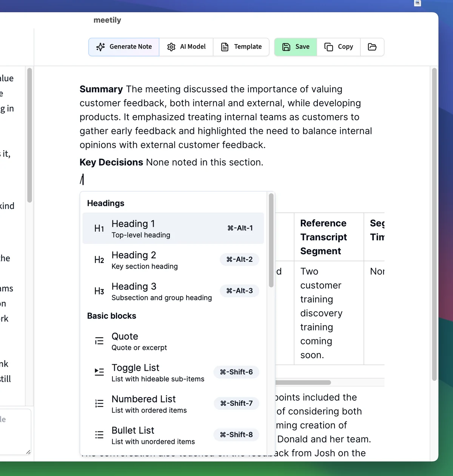Click the Numbered List icon
The image size is (453, 476).
(99, 403)
